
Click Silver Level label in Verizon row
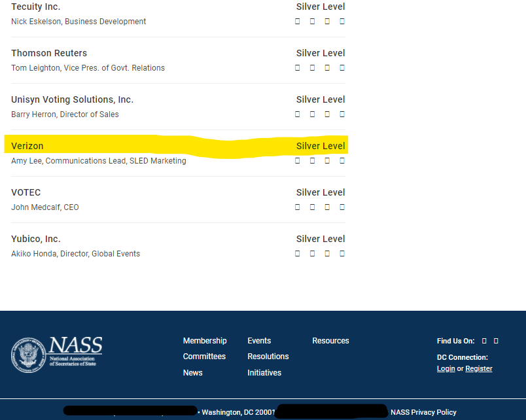tap(321, 146)
